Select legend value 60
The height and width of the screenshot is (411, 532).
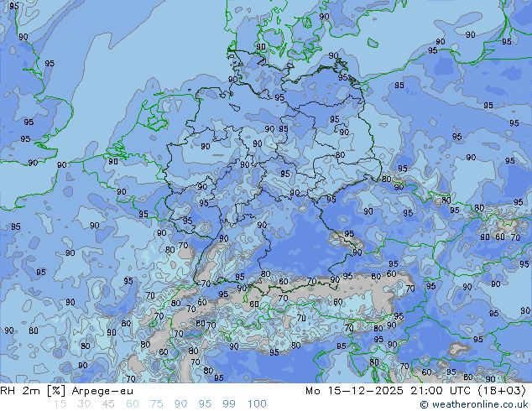coord(133,404)
